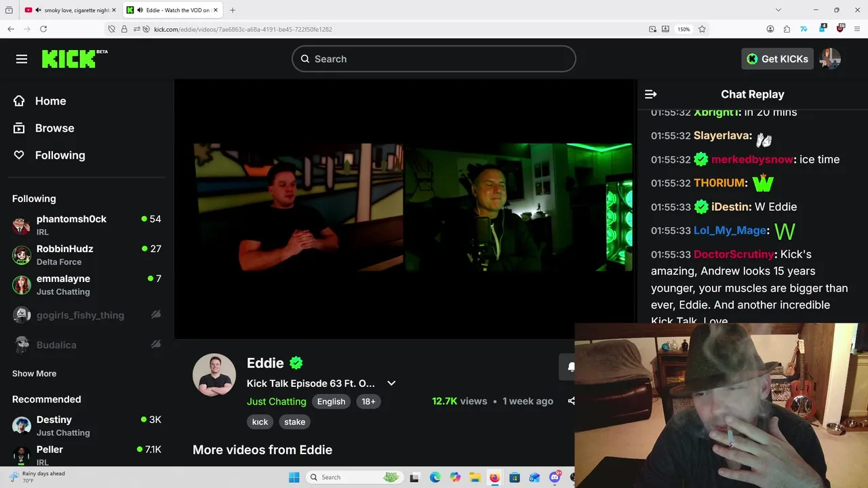Click Get KICKs button
This screenshot has height=488, width=868.
[777, 59]
